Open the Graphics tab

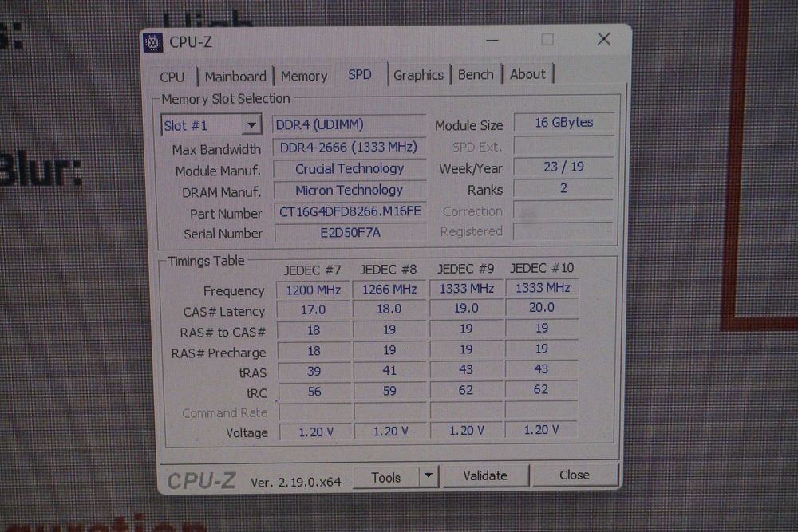coord(418,75)
